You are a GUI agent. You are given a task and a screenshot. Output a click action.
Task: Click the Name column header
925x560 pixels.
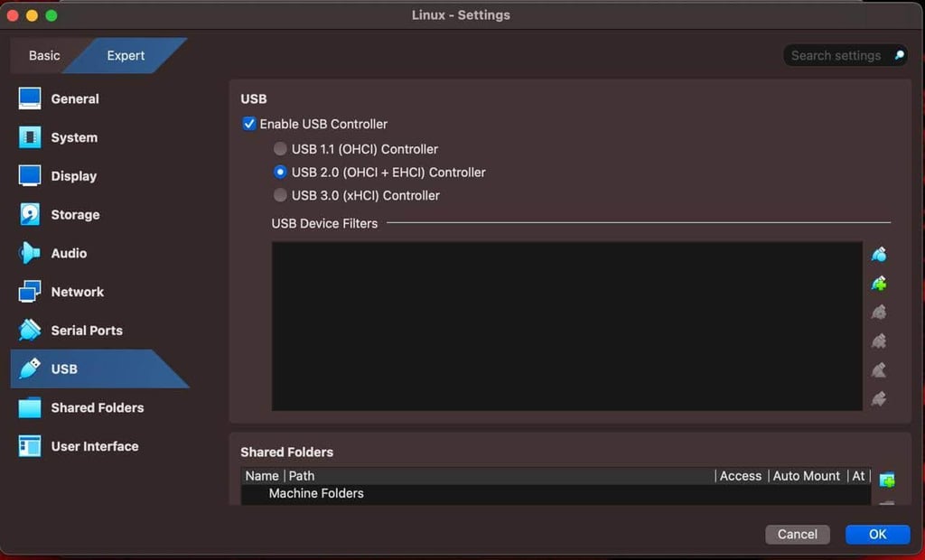tap(262, 476)
